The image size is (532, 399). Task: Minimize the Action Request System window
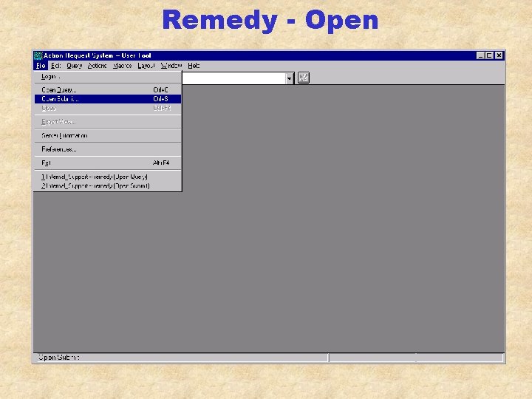480,55
